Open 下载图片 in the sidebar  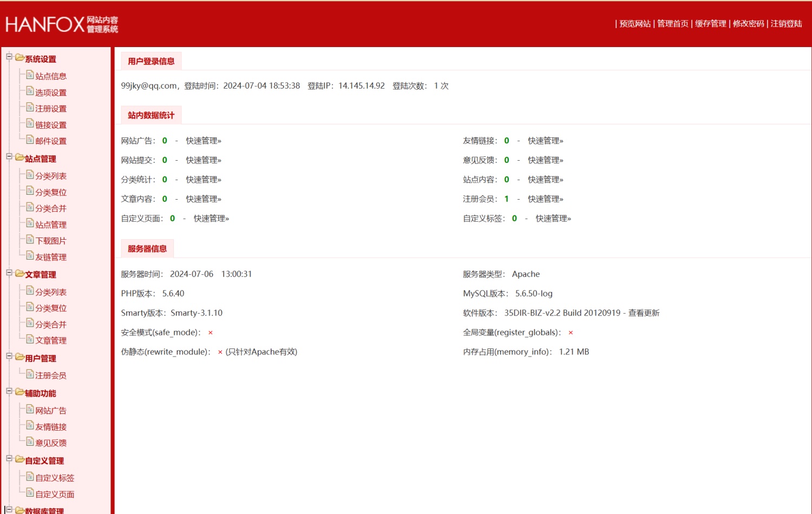[x=51, y=241]
